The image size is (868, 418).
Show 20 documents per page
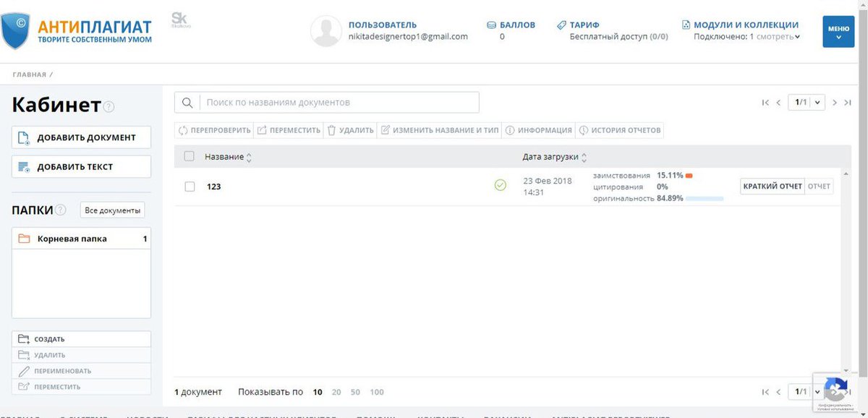336,392
